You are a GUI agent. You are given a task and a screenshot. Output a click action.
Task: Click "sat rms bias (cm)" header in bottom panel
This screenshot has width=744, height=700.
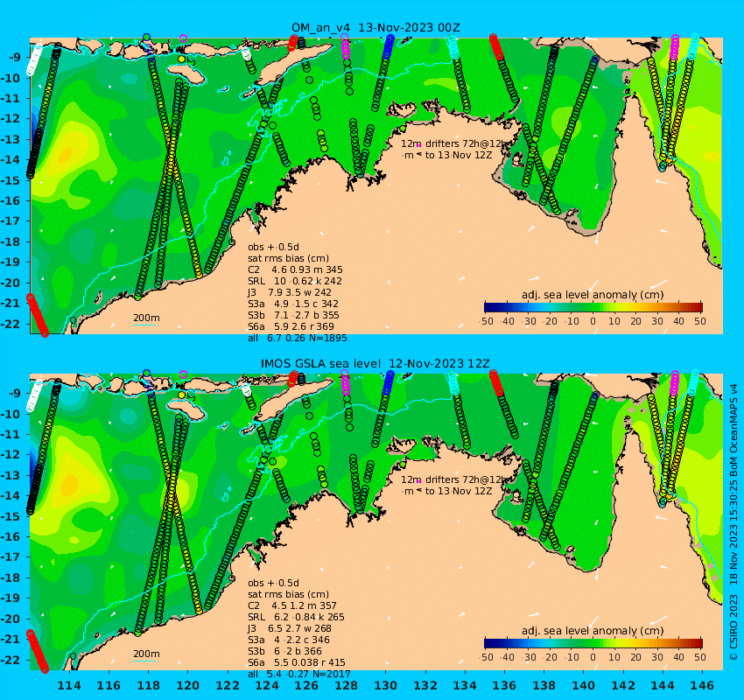click(288, 595)
